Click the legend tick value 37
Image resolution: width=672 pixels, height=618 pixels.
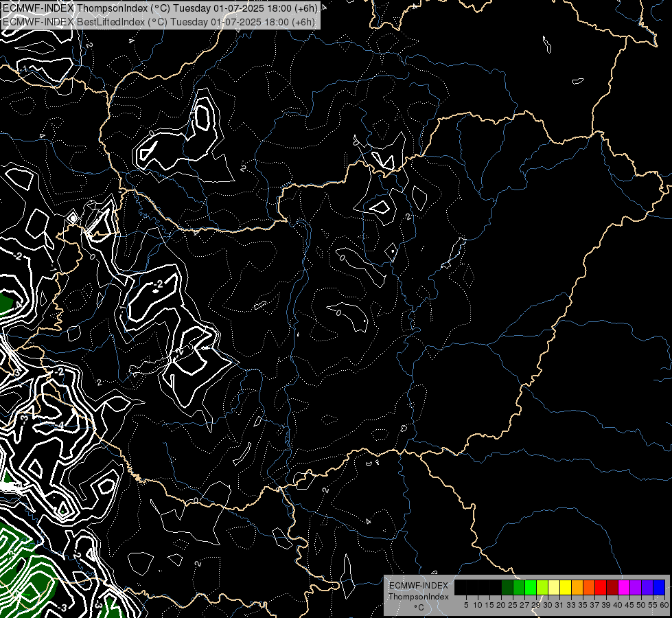594,605
